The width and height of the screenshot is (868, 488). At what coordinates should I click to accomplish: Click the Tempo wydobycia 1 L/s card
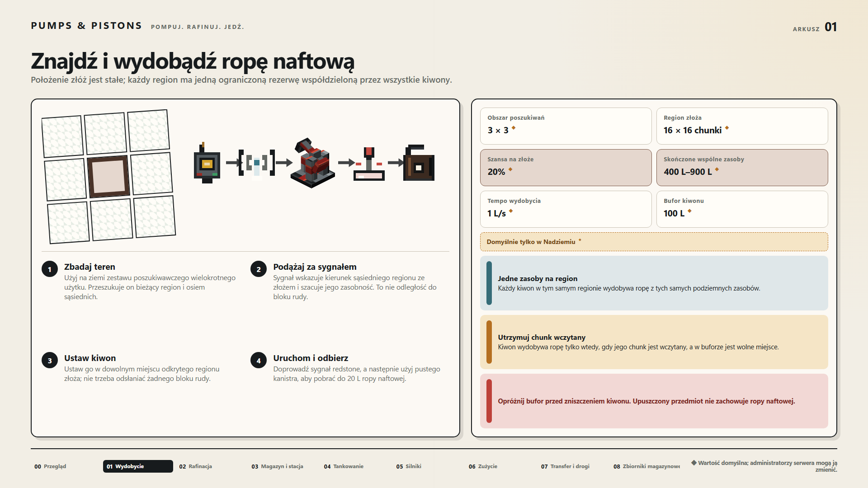click(x=566, y=209)
